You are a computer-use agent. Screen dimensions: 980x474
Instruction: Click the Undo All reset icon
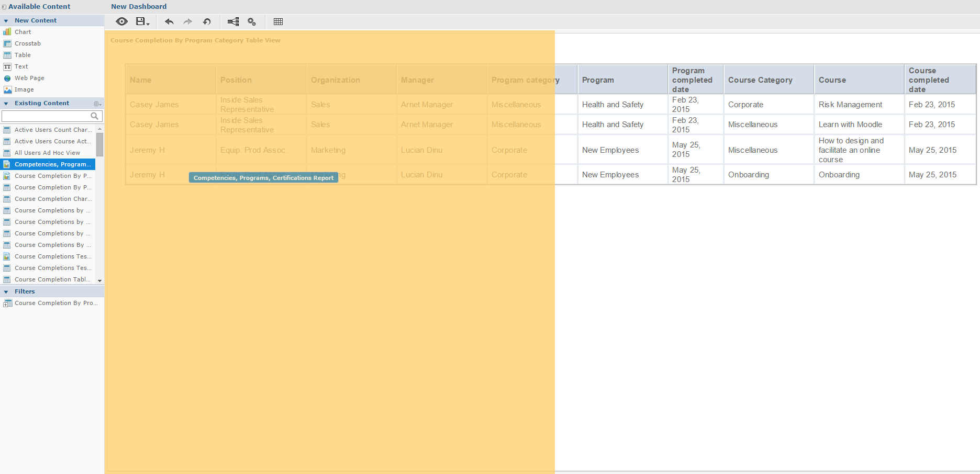(207, 21)
